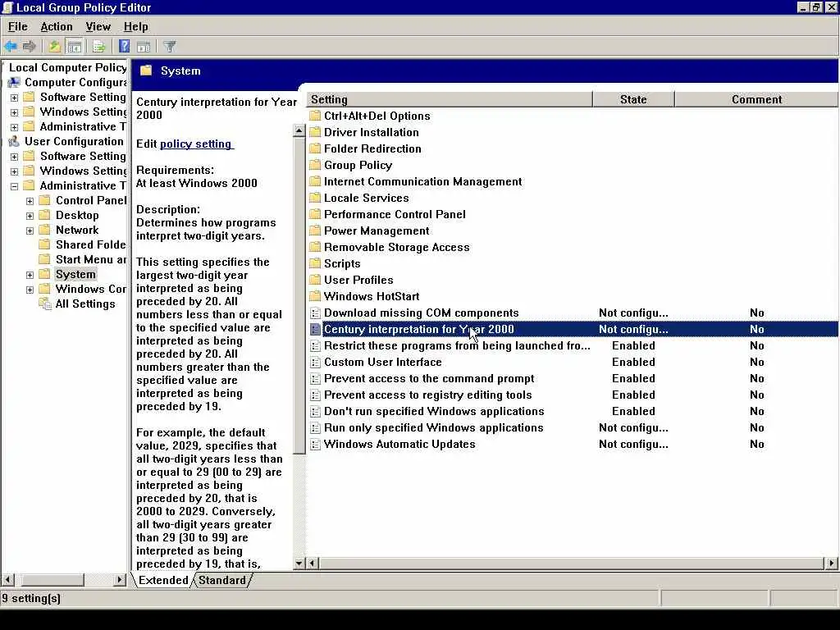Screen dimensions: 840x630
Task: Switch to the Extended tab
Action: [163, 580]
